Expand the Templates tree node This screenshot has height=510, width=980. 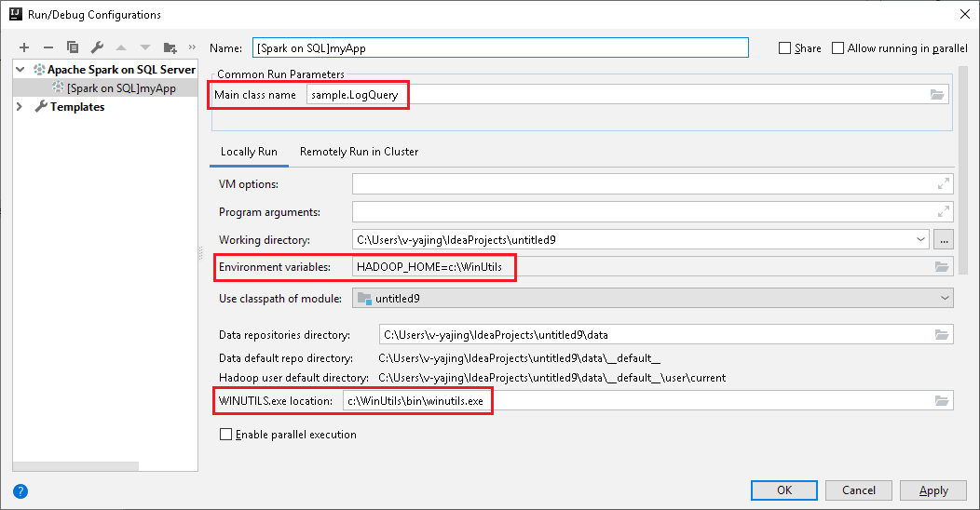tap(20, 106)
